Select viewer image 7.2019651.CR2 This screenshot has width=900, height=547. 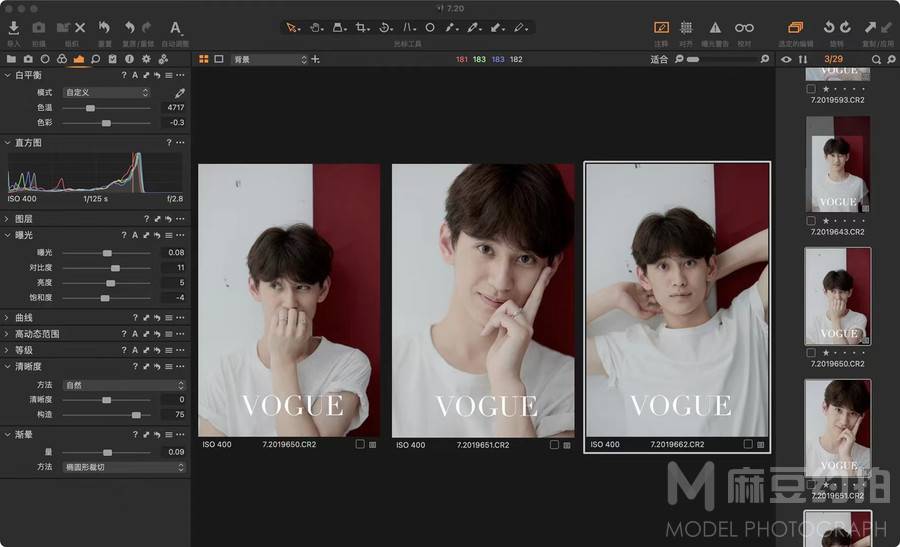(483, 301)
